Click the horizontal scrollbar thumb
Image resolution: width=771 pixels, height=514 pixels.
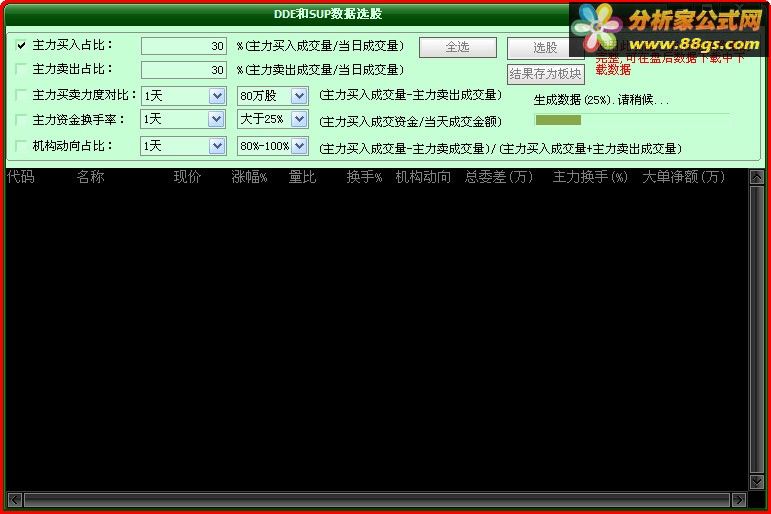[x=377, y=500]
